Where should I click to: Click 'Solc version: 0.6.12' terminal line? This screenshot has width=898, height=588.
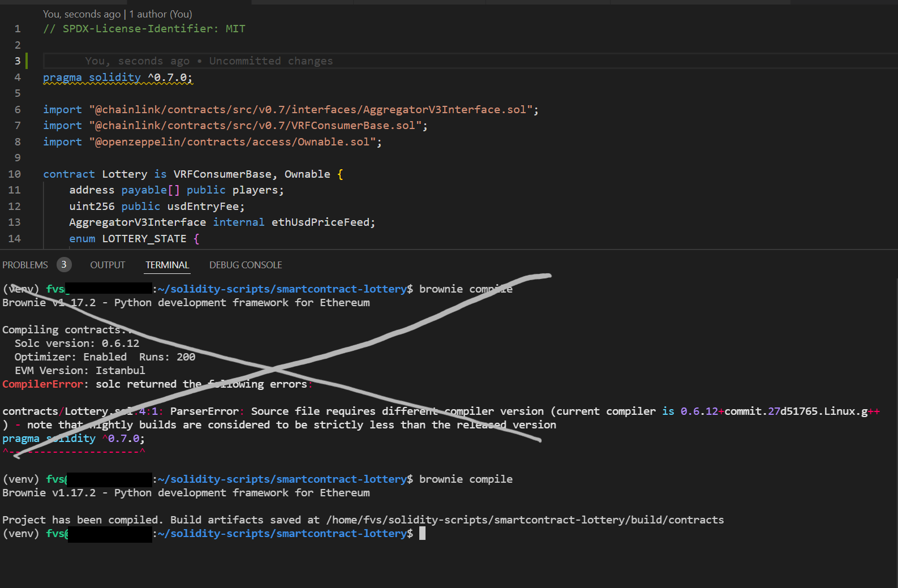(77, 344)
